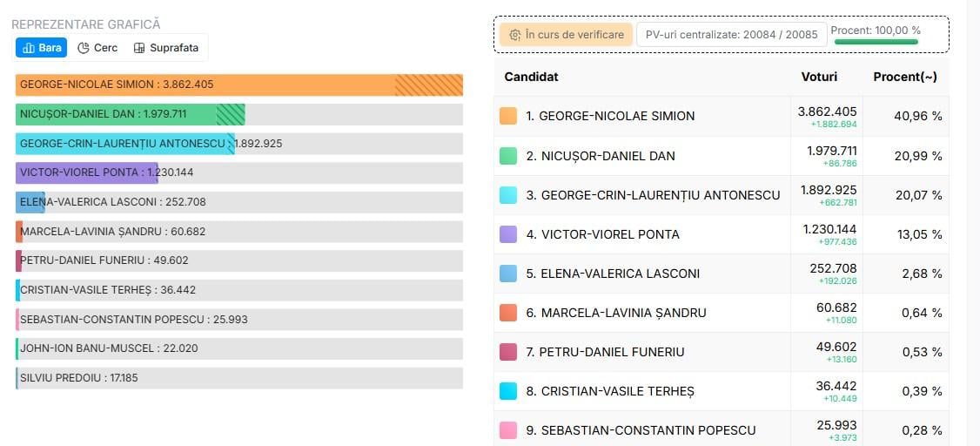This screenshot has height=446, width=980.
Task: Select Marcela-Lavinia Șandru table row
Action: (x=722, y=313)
